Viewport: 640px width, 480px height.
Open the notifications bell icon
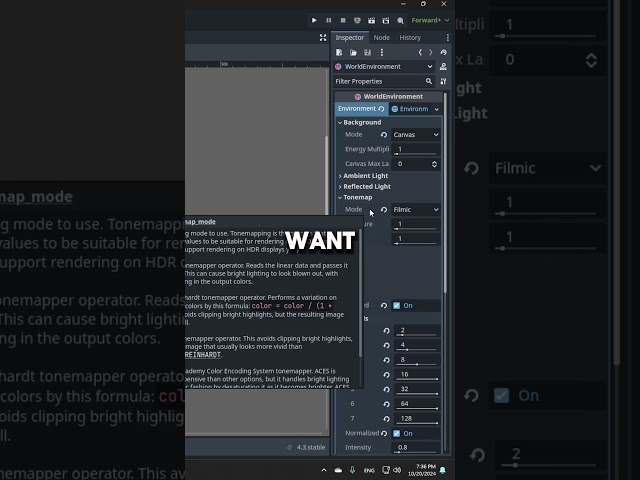(443, 470)
